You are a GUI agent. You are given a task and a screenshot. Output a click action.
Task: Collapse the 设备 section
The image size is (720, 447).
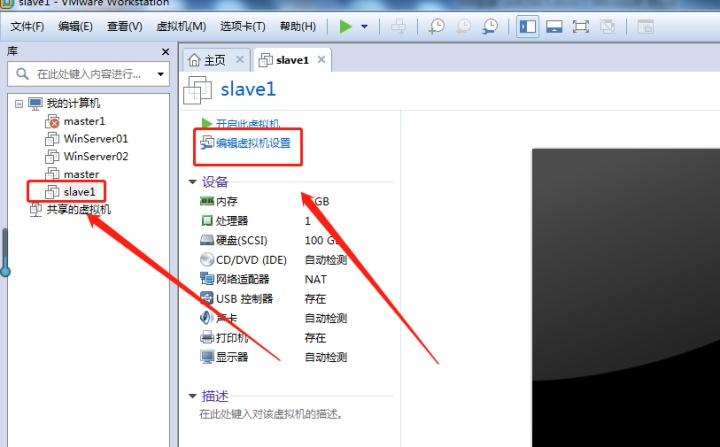pos(192,182)
